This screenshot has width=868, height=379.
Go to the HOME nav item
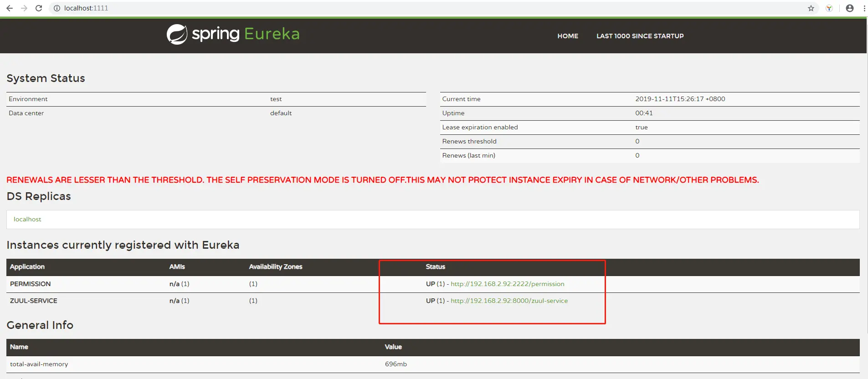(568, 36)
